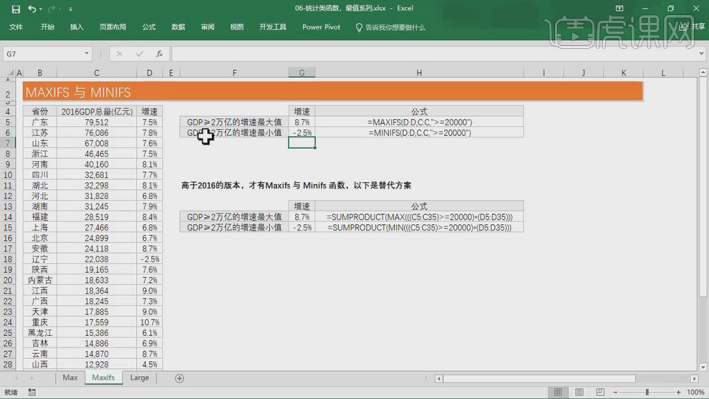709x399 pixels.
Task: Click 重庆 growth value 10.7%
Action: (x=149, y=322)
